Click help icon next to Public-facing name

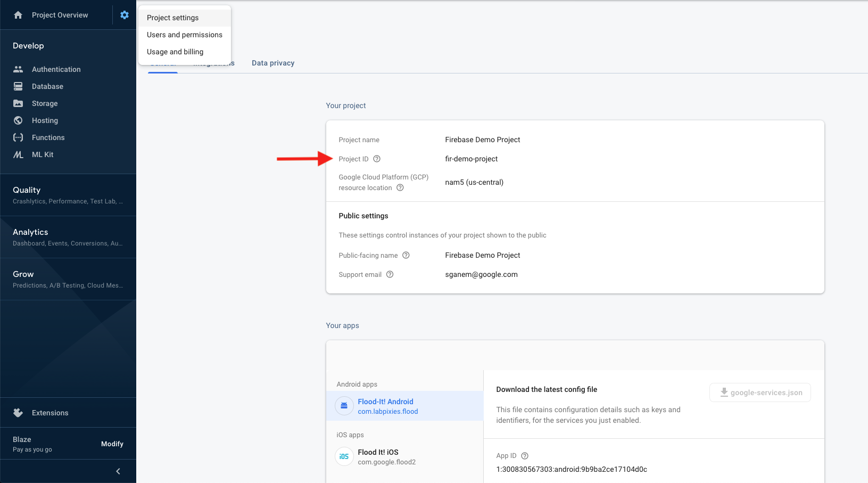click(x=406, y=255)
